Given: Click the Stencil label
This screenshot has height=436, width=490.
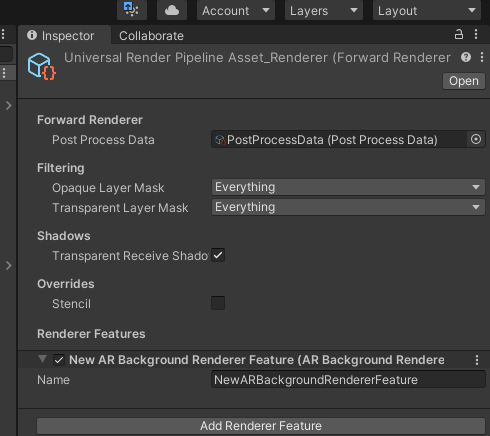Looking at the screenshot, I should point(71,304).
